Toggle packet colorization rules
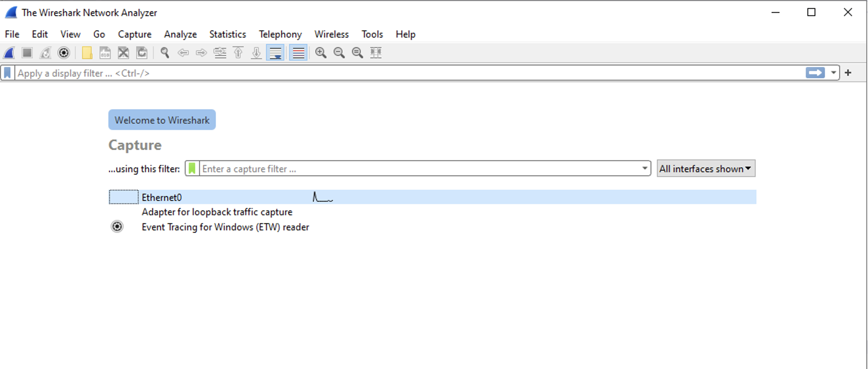This screenshot has height=369, width=868. pyautogui.click(x=298, y=53)
